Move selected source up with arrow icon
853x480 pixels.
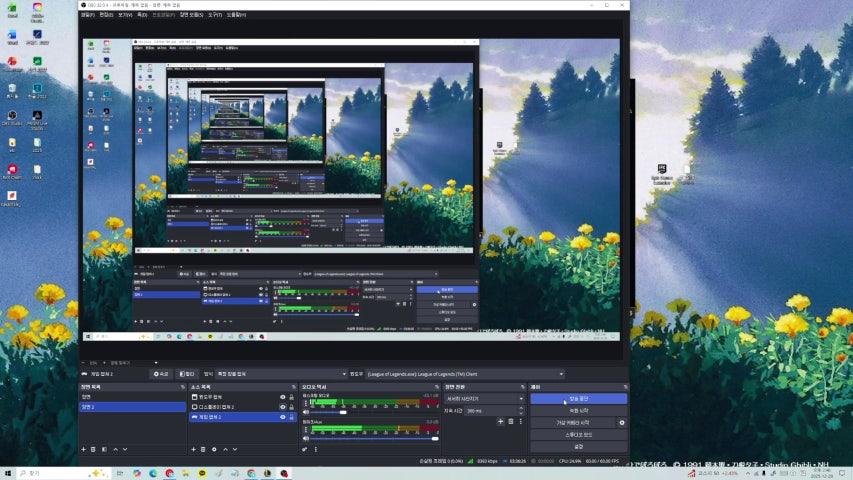click(x=223, y=449)
